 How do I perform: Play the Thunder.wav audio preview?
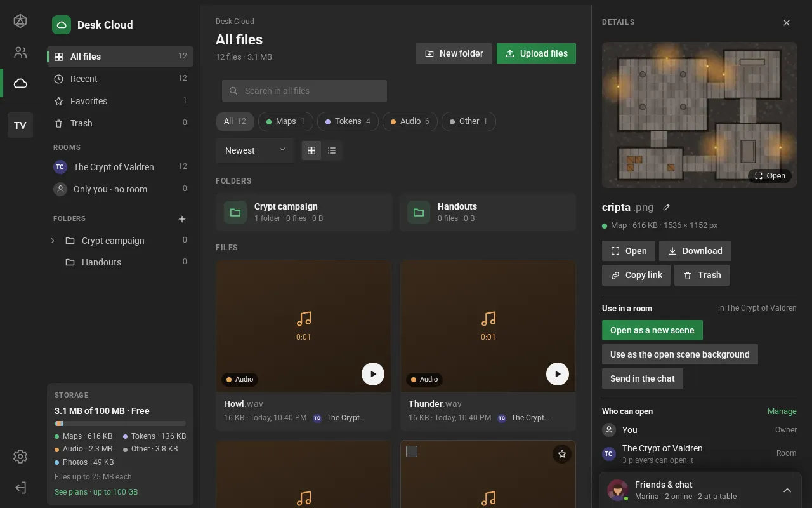pyautogui.click(x=558, y=374)
